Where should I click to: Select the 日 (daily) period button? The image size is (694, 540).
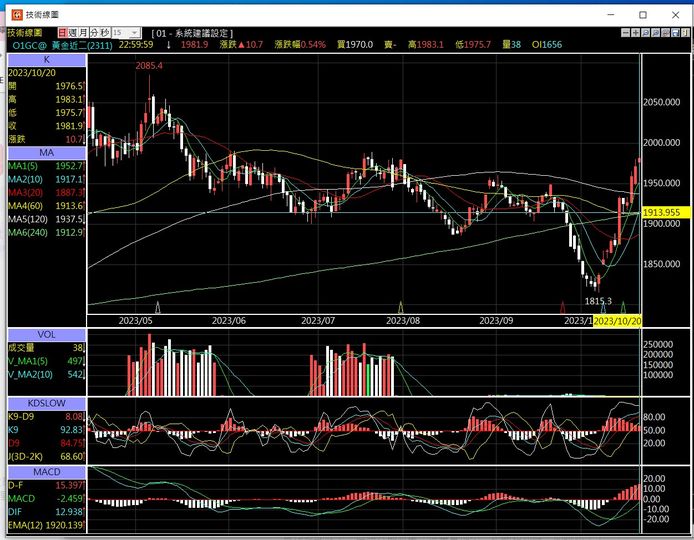click(x=62, y=33)
